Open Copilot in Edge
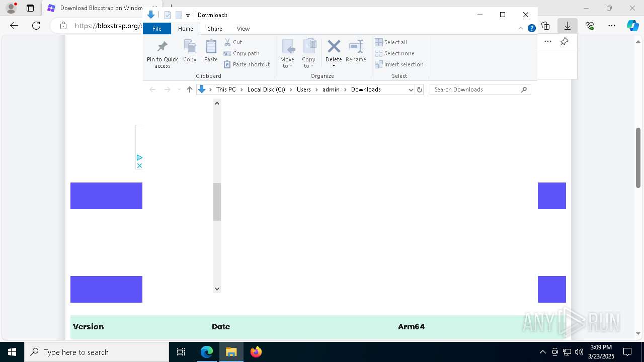Screen dimensions: 644x362 coord(632,26)
